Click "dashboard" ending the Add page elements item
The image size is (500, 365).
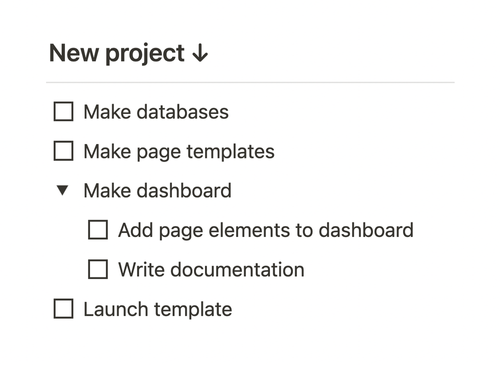click(x=366, y=230)
